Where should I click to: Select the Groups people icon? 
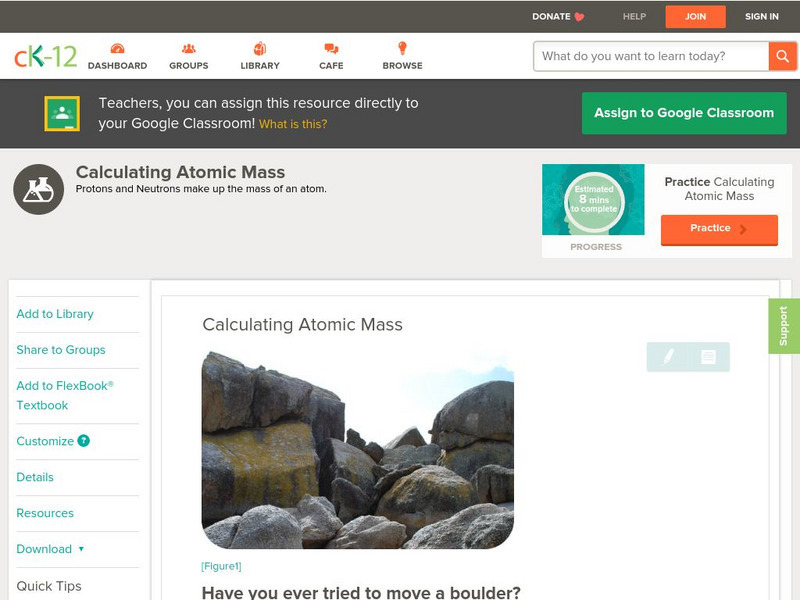pyautogui.click(x=188, y=46)
